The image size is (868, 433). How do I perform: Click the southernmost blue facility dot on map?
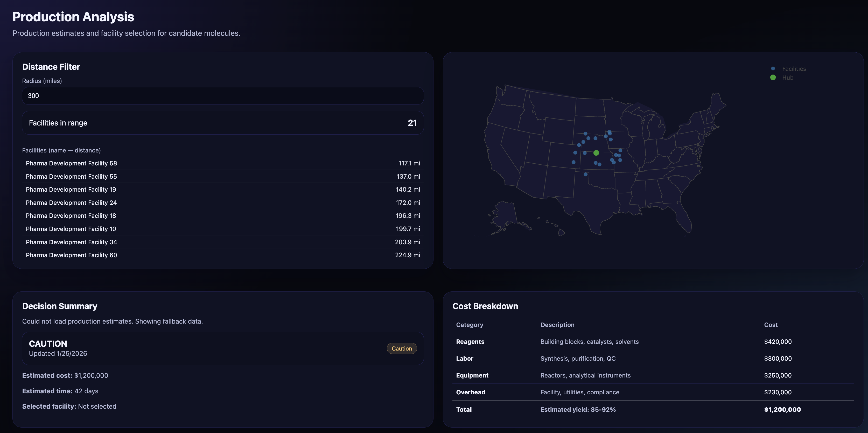coord(586,174)
